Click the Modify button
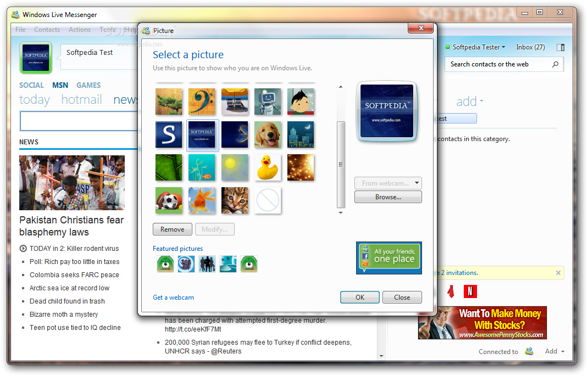The width and height of the screenshot is (588, 376). (214, 229)
